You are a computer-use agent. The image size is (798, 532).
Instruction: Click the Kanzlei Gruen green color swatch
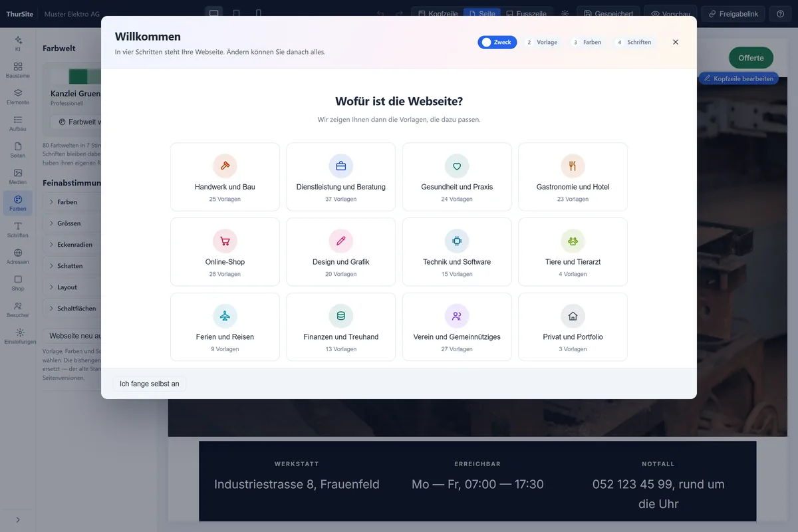[78, 76]
